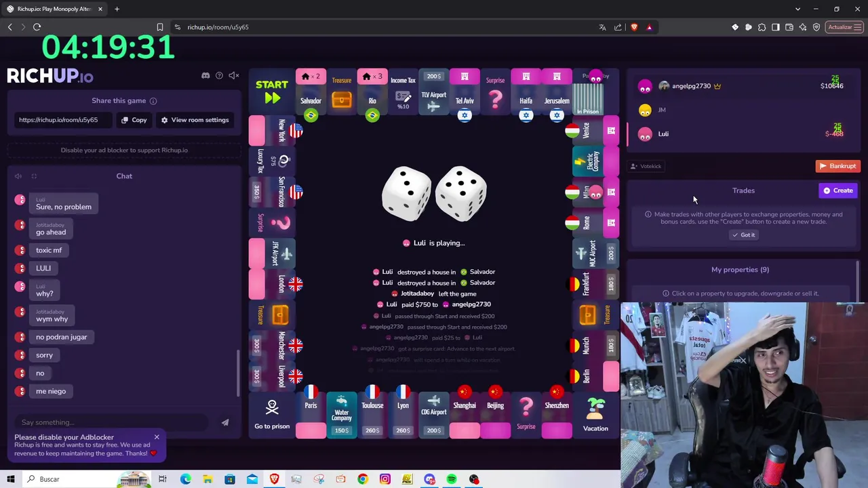Click the share page icon
Viewport: 868px width, 488px height.
click(x=618, y=27)
